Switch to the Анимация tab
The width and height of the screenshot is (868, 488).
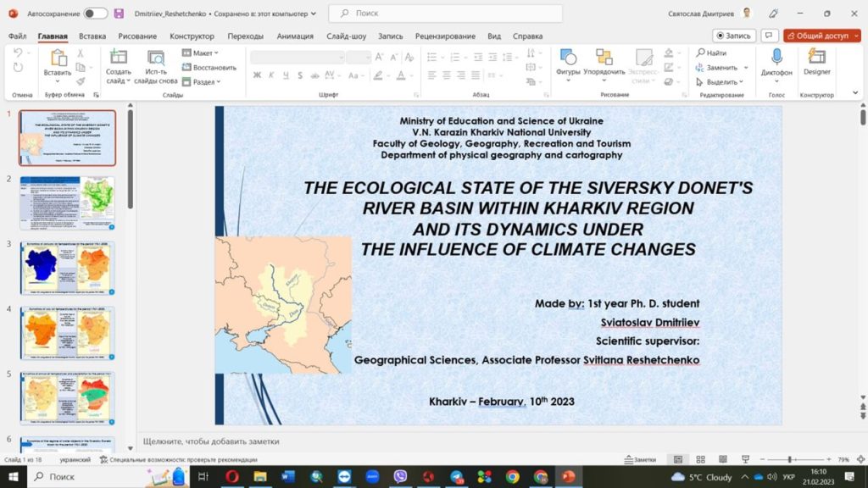point(295,36)
